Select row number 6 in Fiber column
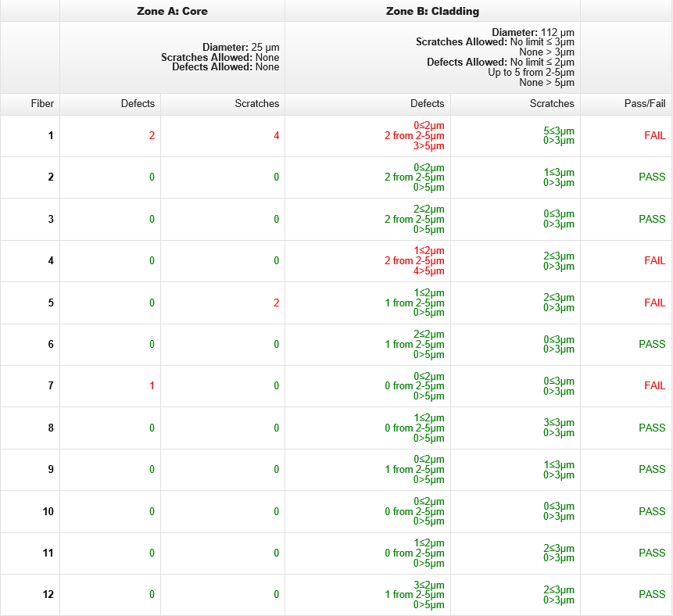673x616 pixels. tap(51, 344)
